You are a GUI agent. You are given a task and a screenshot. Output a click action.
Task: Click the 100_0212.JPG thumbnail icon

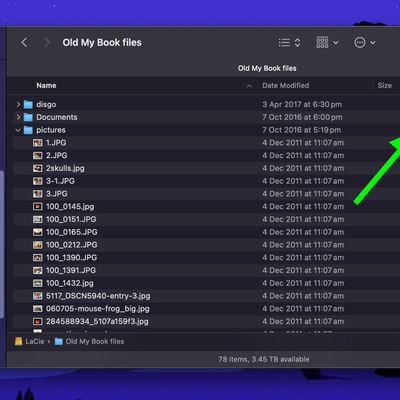coord(38,245)
